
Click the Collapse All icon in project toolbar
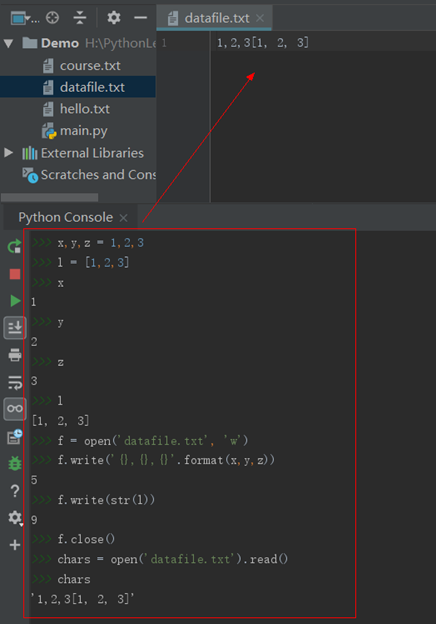point(80,18)
